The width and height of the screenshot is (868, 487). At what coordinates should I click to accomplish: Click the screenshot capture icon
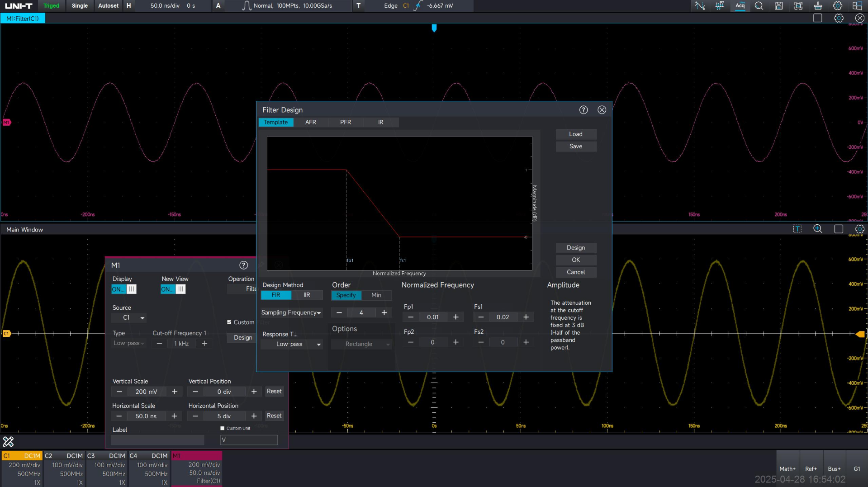(798, 6)
